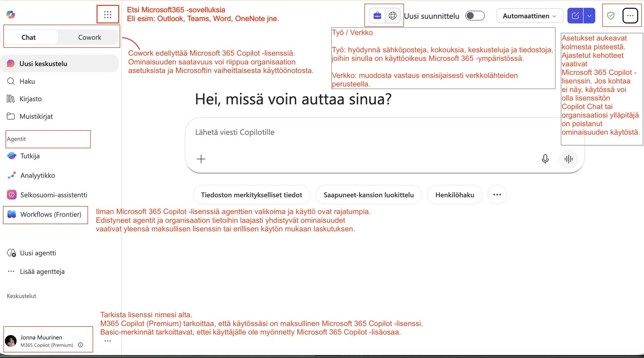Click the Uusi keskustelu bubble icon

coord(11,63)
